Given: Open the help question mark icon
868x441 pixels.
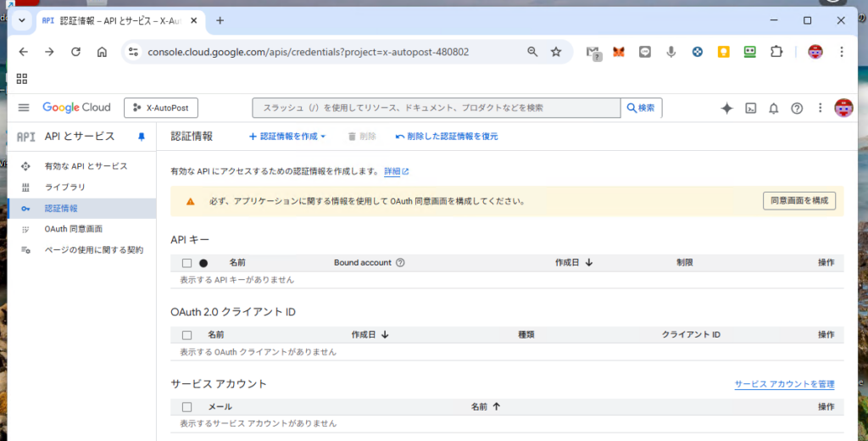Looking at the screenshot, I should point(797,108).
